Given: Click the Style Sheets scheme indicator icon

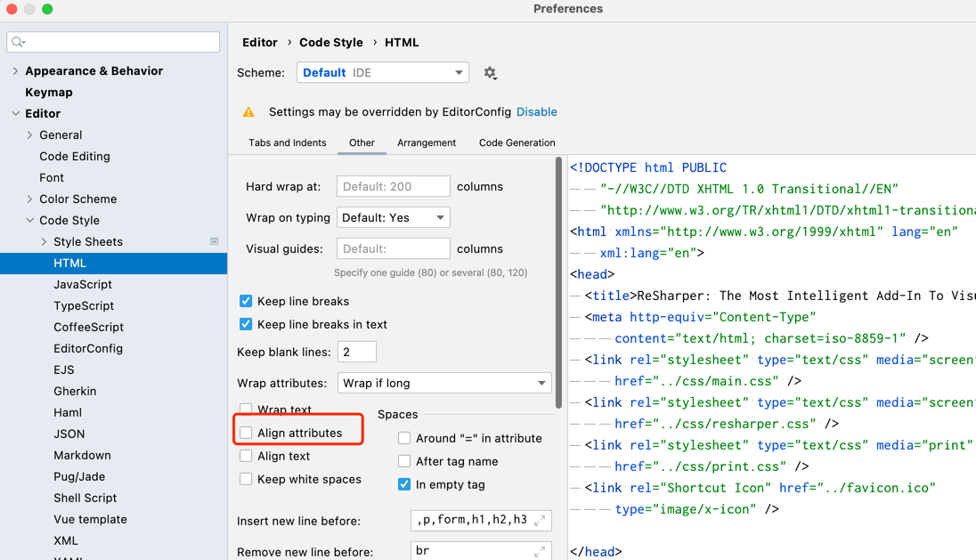Looking at the screenshot, I should pos(214,241).
